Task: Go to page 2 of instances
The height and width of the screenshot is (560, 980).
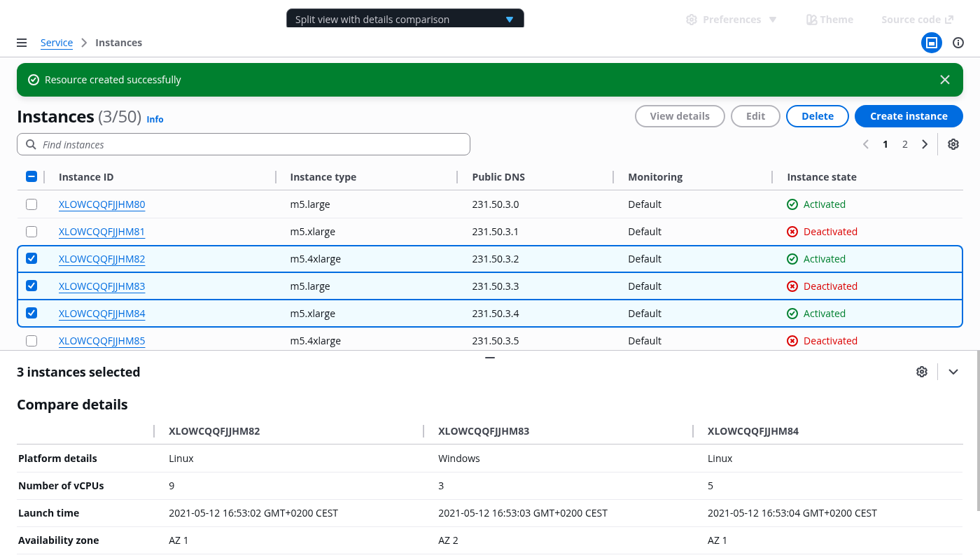Action: click(904, 144)
